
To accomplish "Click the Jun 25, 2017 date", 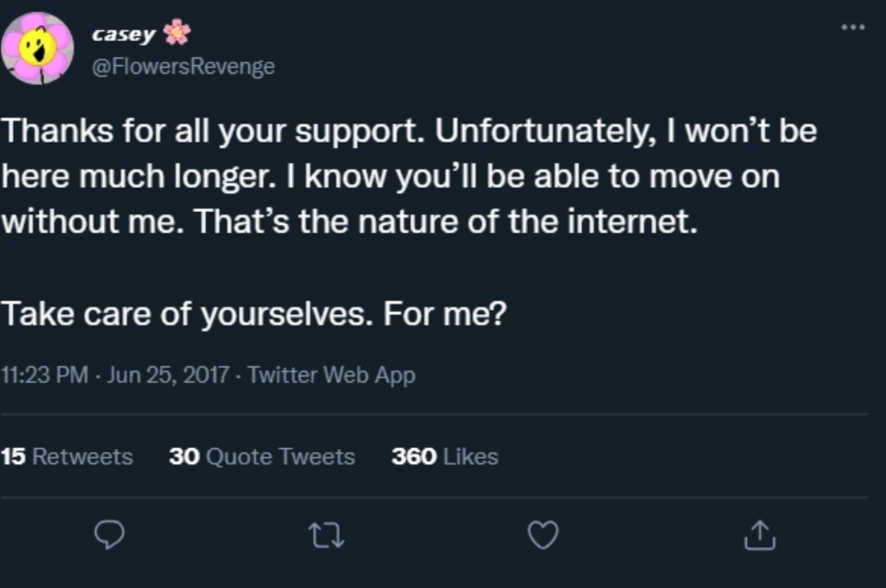I will (167, 375).
